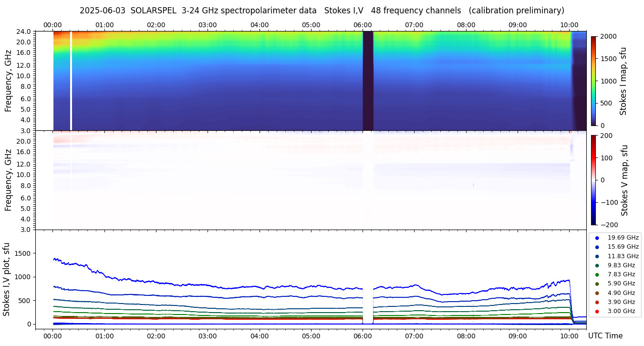This screenshot has height=346, width=644.
Task: Click the 9.83 GHz legend marker dot
Action: (x=597, y=265)
